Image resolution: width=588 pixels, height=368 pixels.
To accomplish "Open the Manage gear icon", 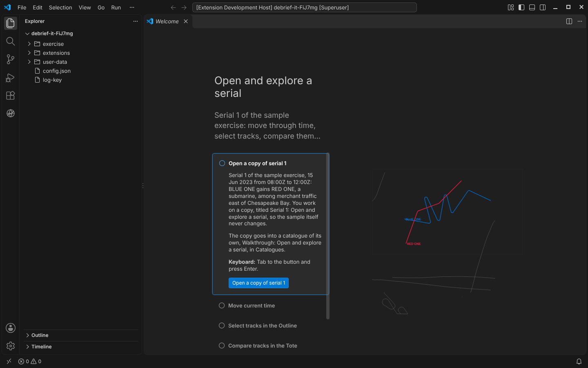I will (11, 346).
